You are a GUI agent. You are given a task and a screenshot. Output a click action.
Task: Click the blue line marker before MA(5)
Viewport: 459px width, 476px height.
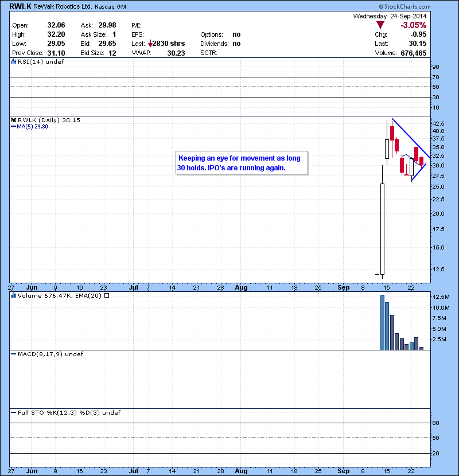(13, 127)
